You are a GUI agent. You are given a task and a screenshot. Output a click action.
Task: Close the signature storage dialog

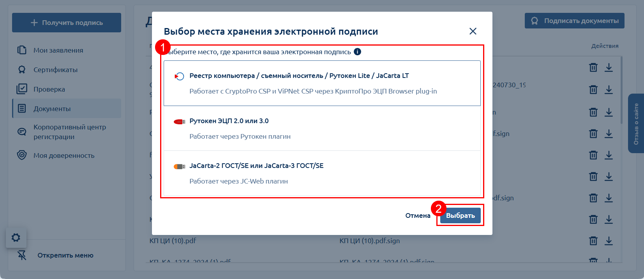click(x=473, y=31)
